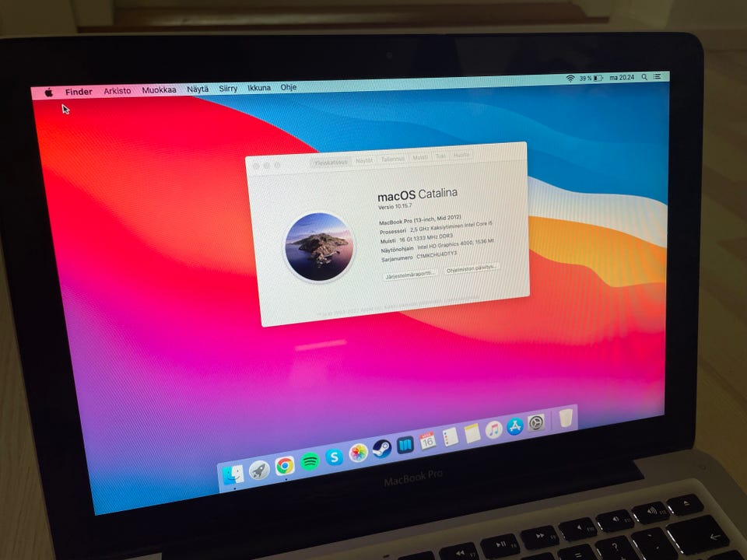Switch to the Tallennus tab

392,159
